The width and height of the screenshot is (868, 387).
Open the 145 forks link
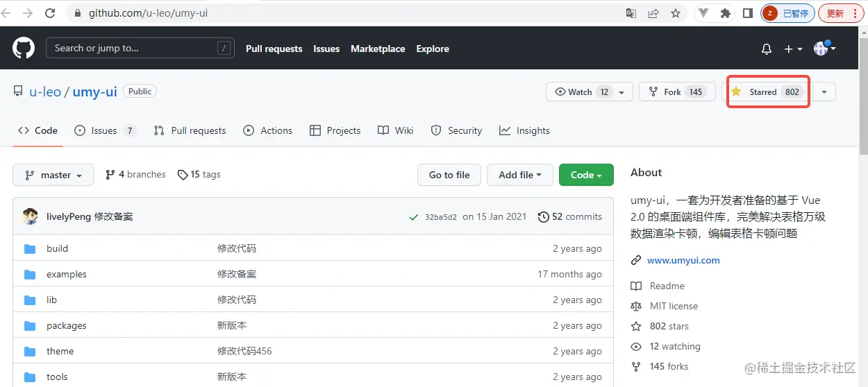pos(660,366)
